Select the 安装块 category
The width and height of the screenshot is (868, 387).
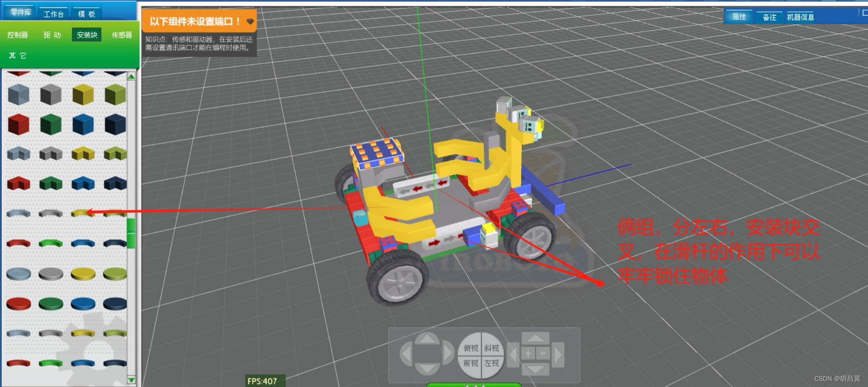(x=87, y=35)
